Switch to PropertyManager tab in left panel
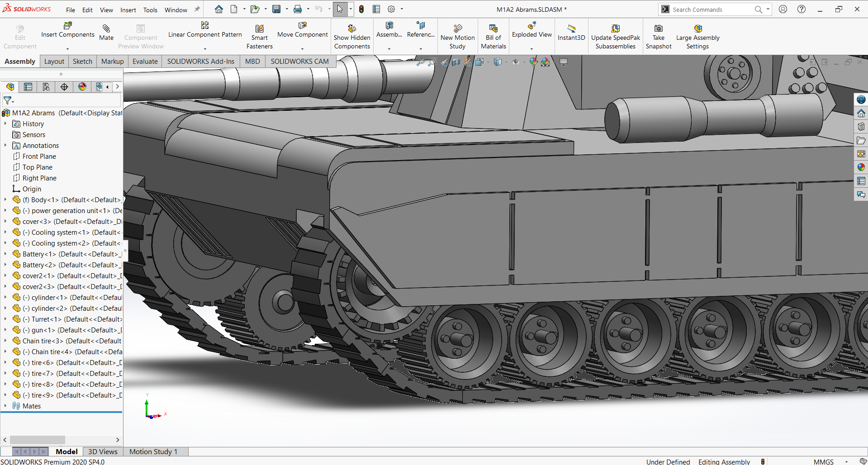This screenshot has width=868, height=465. 28,87
